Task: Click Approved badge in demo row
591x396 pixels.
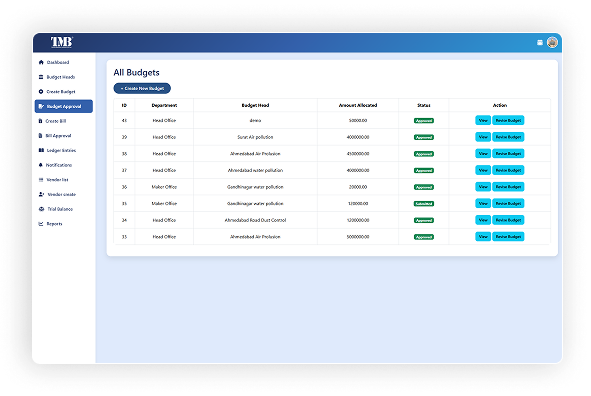Action: coord(424,121)
